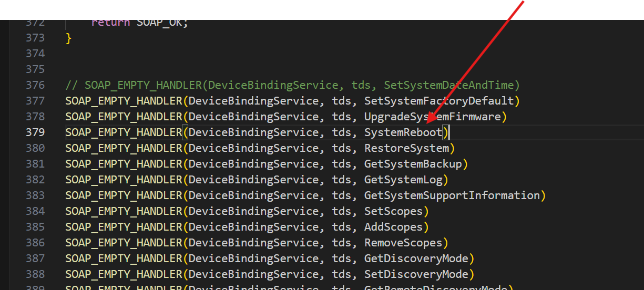Click RemoveScopes on line 386
This screenshot has width=644, height=290.
403,243
